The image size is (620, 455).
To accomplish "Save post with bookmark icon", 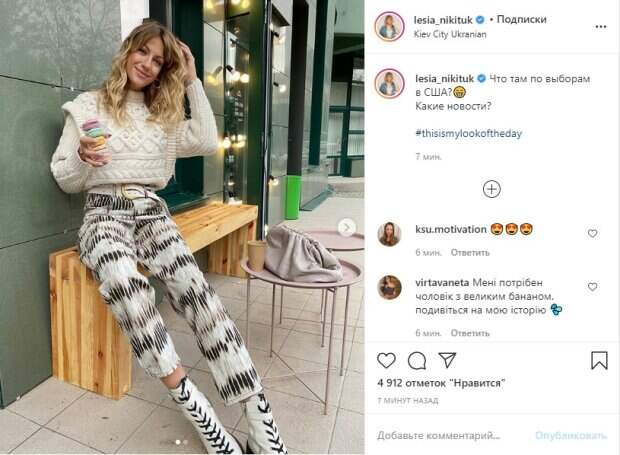I will coord(599,360).
